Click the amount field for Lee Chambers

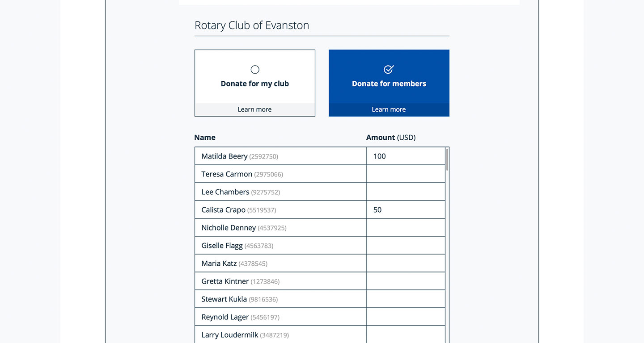point(405,192)
